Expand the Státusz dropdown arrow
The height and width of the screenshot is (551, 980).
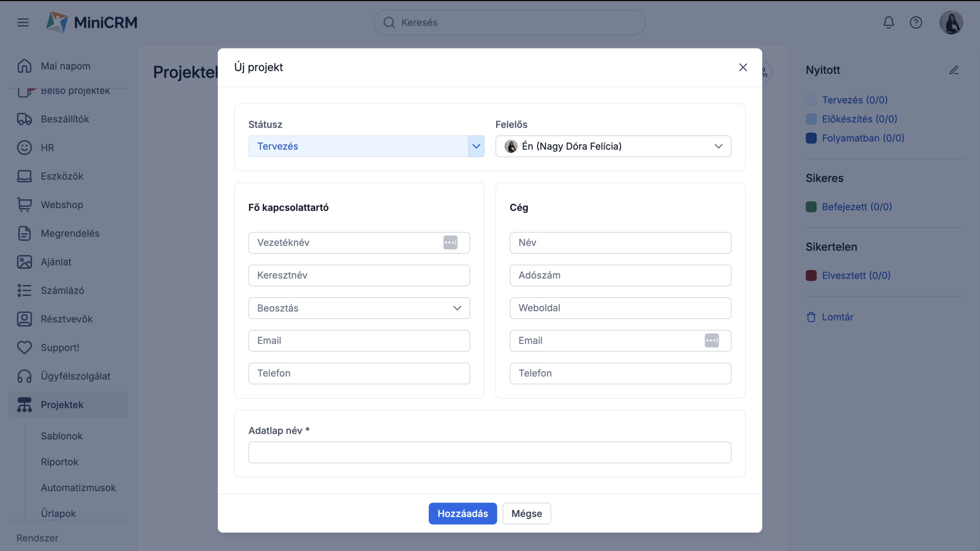click(476, 146)
